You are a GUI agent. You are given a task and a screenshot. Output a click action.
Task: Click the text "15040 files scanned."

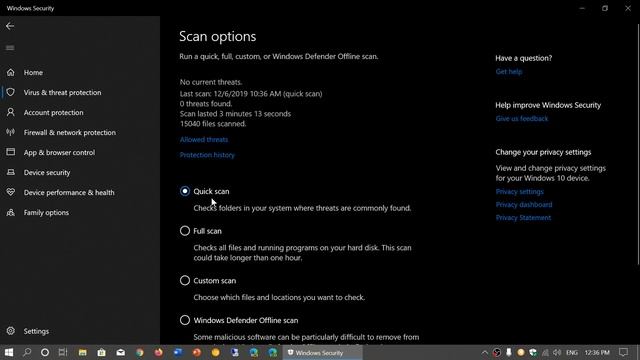coord(213,124)
